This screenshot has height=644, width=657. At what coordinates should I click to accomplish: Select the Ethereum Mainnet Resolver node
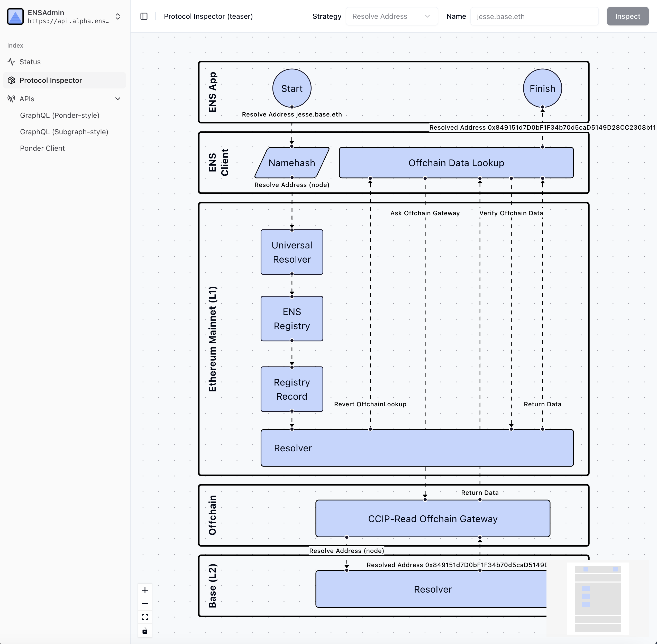417,448
